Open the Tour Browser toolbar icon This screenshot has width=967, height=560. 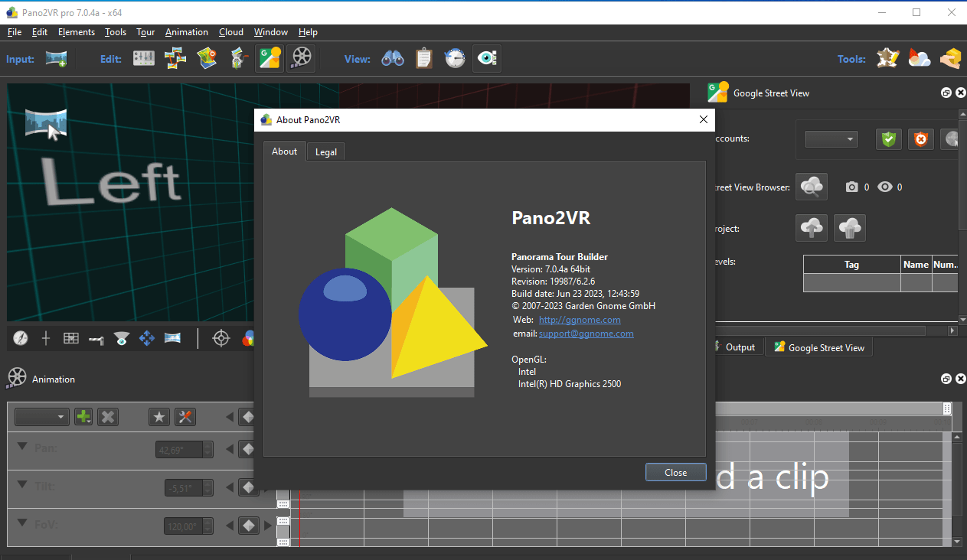tap(175, 58)
